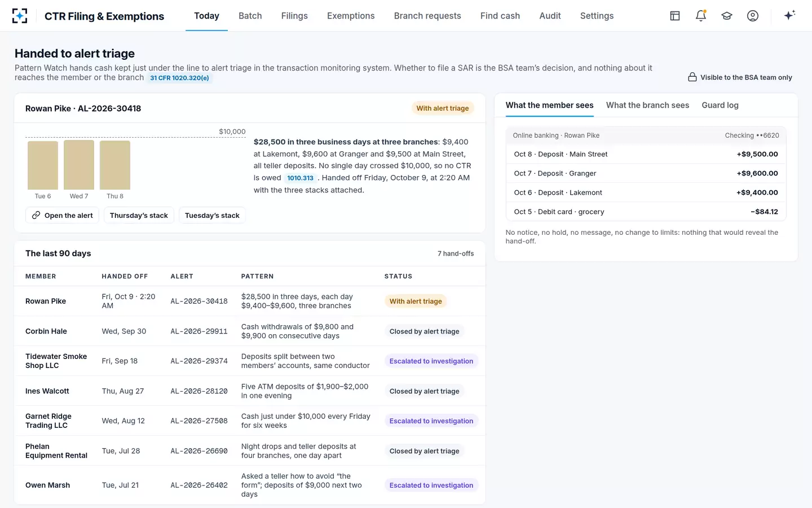Switch to the Batch tab
This screenshot has width=812, height=508.
[x=250, y=16]
